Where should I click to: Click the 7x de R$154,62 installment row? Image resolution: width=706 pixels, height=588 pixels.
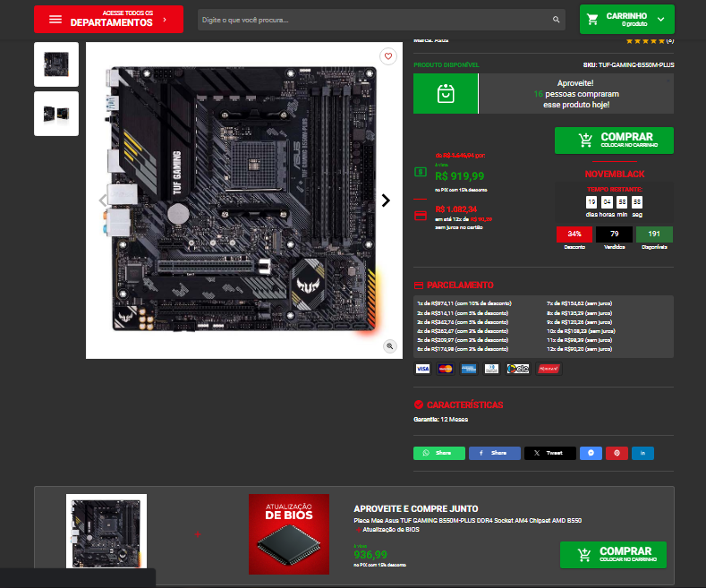tap(580, 303)
